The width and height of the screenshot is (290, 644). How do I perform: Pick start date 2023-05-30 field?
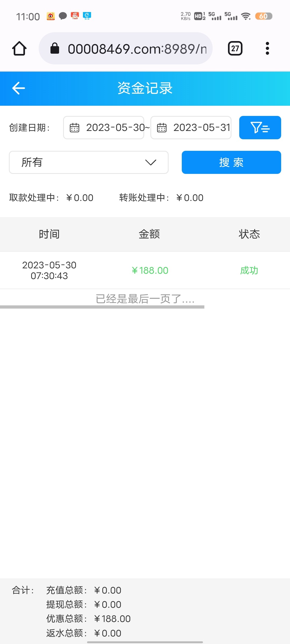coord(115,128)
